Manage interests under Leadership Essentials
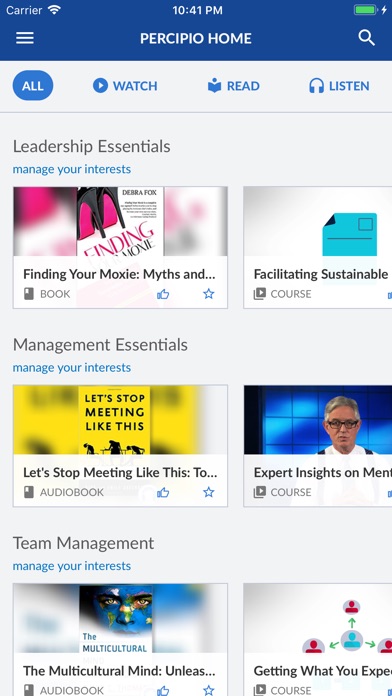Viewport: 392px width, 696px height. click(x=72, y=169)
